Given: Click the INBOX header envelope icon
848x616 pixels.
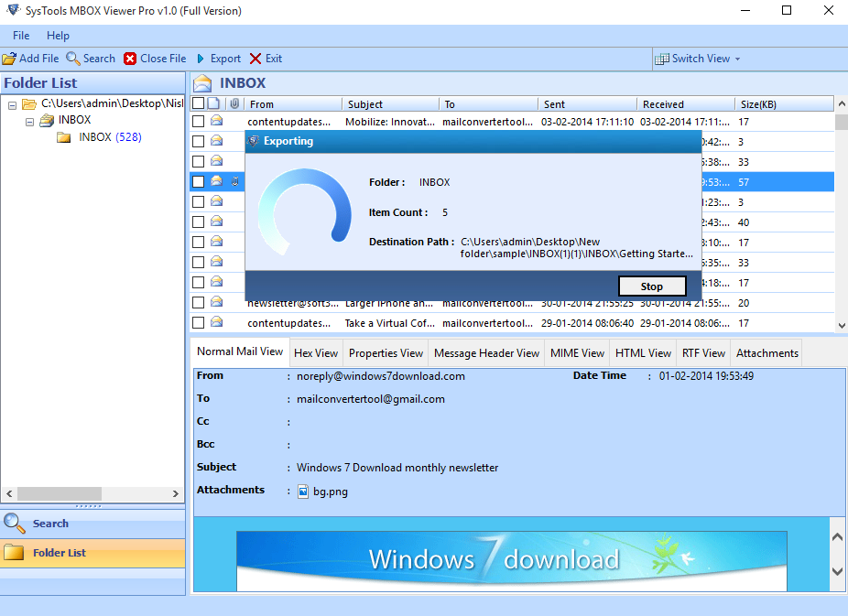Looking at the screenshot, I should pos(202,83).
